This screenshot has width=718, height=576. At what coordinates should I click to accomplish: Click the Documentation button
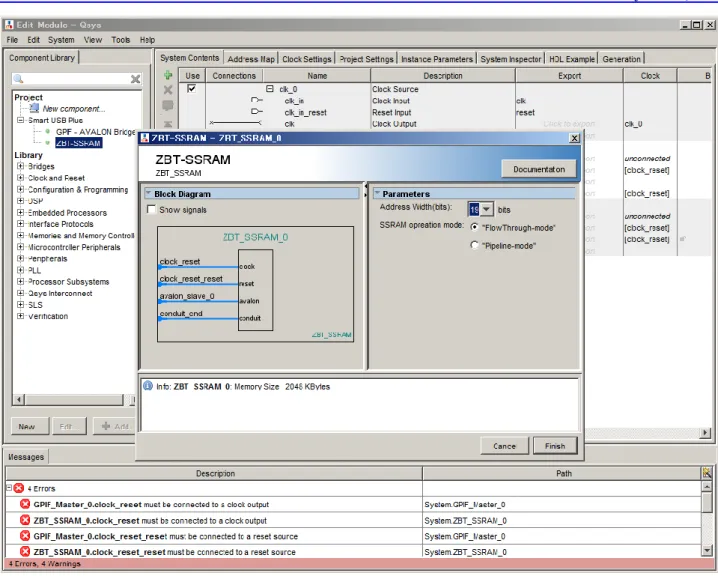[539, 169]
